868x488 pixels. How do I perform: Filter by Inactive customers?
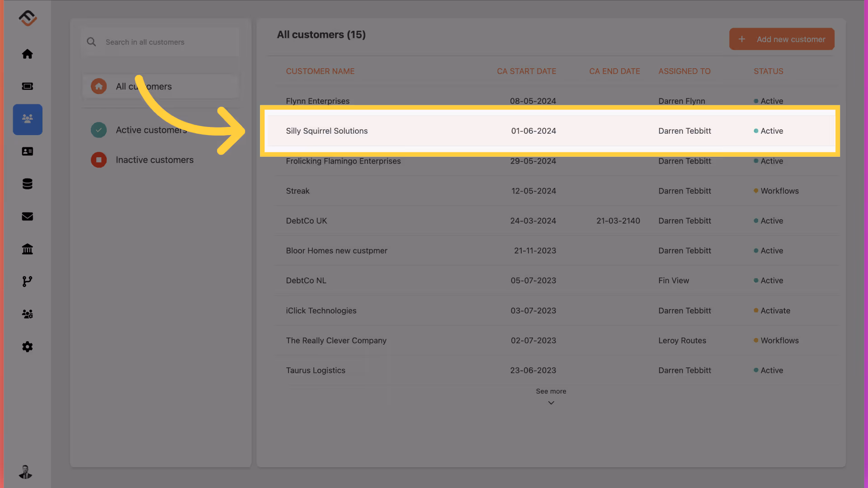(x=154, y=160)
